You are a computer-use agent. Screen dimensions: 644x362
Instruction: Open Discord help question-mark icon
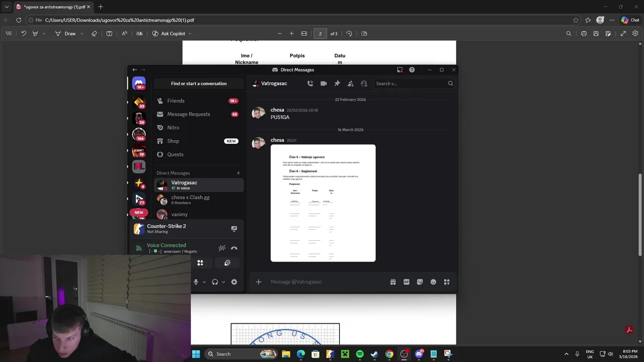[x=412, y=70]
